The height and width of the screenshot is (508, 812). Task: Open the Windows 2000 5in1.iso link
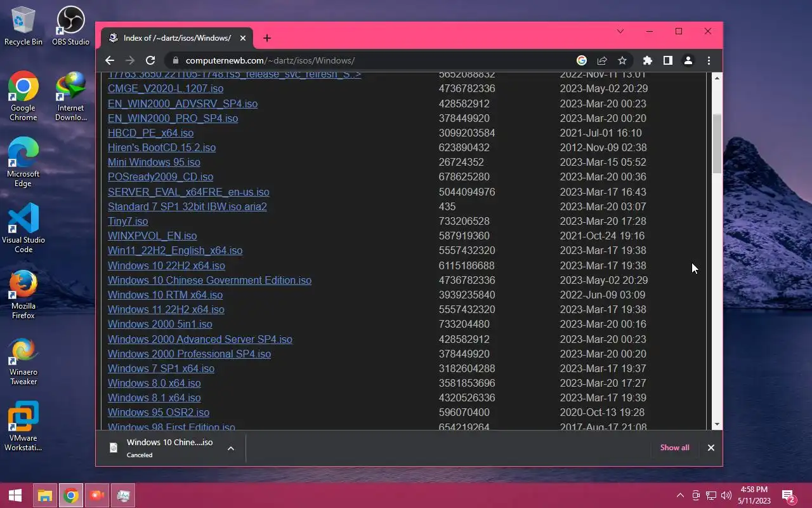pos(160,324)
